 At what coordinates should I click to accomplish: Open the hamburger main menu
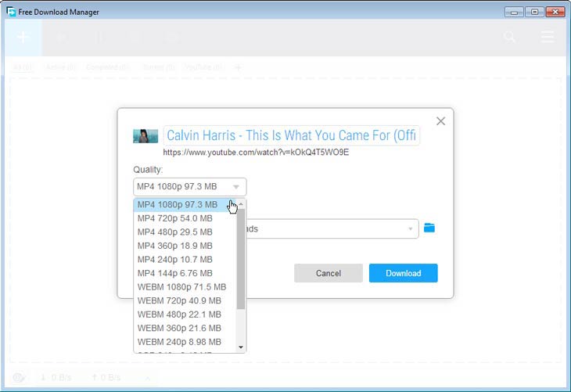tap(548, 37)
